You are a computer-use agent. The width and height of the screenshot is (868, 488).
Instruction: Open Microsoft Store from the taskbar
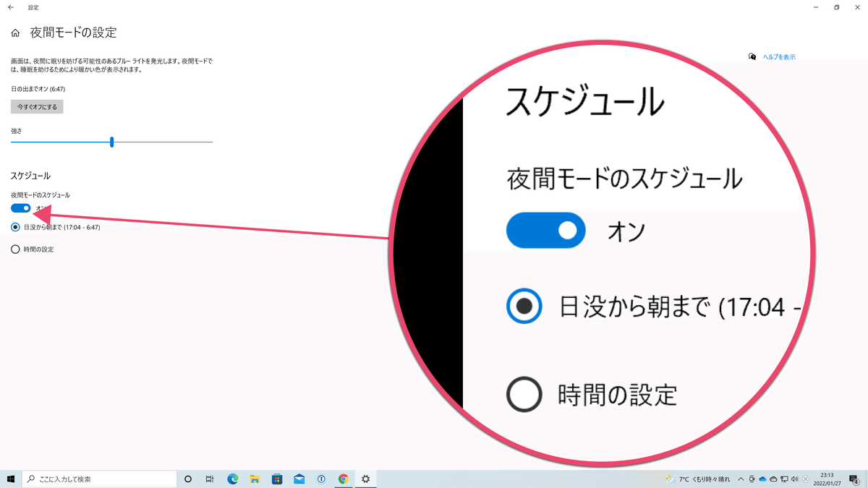click(277, 479)
